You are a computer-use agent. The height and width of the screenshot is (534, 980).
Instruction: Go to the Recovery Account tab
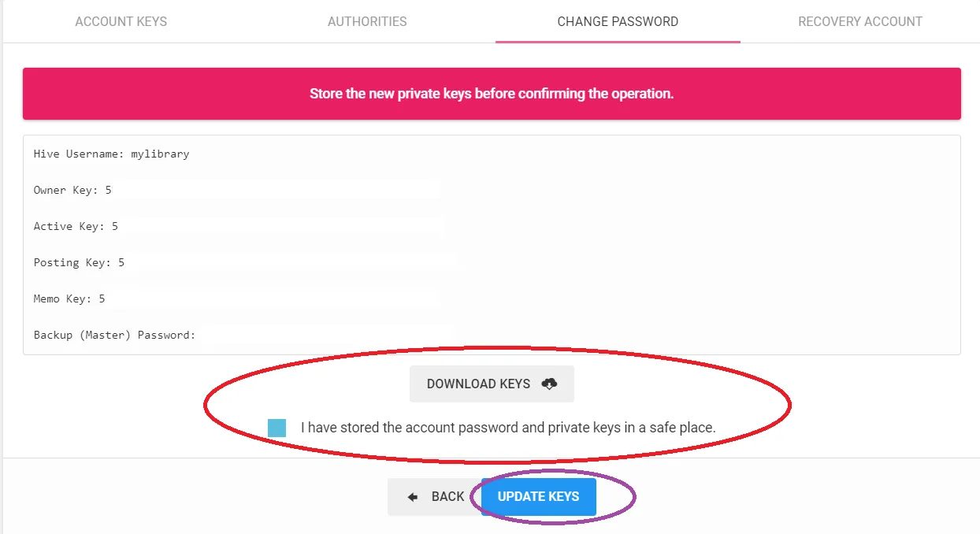click(860, 21)
